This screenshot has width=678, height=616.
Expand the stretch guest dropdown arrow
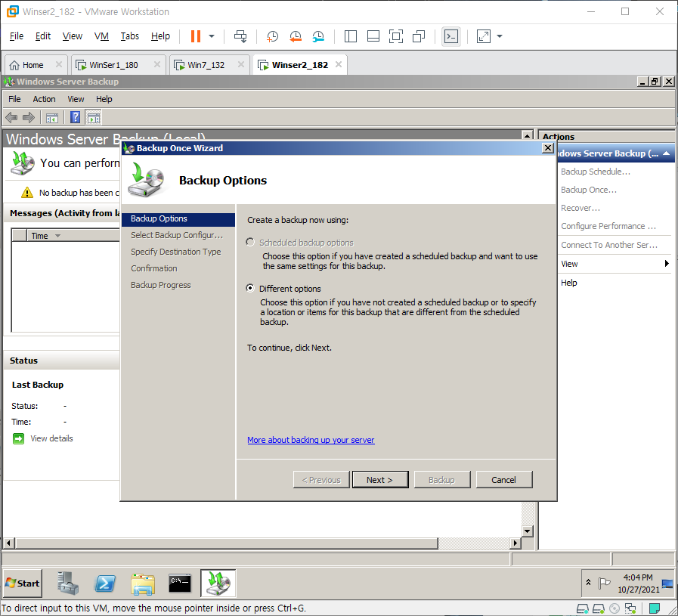click(x=500, y=36)
